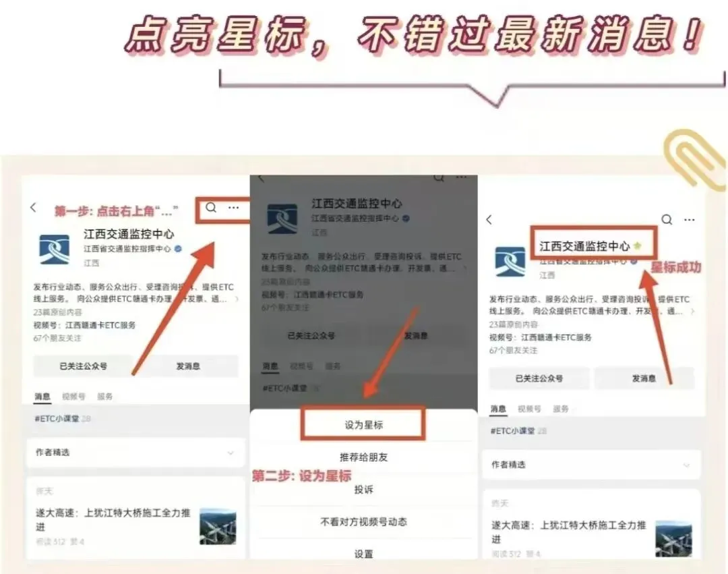Tap the back arrow in the right panel
The height and width of the screenshot is (574, 728).
click(489, 220)
